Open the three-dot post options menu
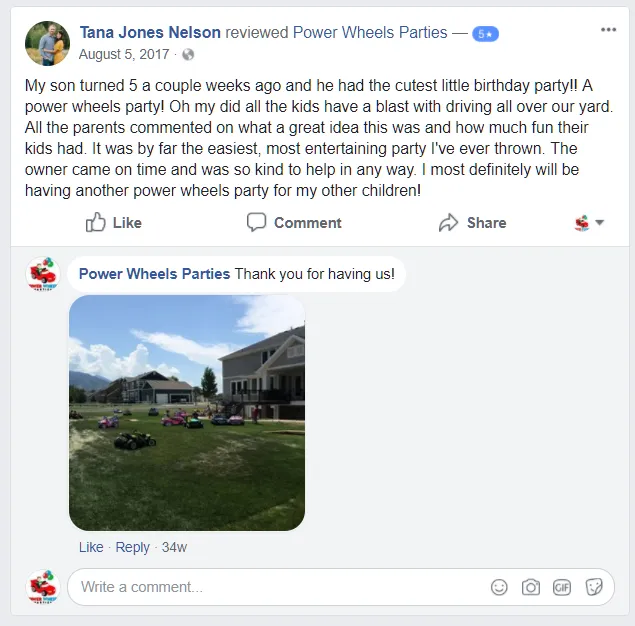The height and width of the screenshot is (626, 635). pyautogui.click(x=608, y=30)
